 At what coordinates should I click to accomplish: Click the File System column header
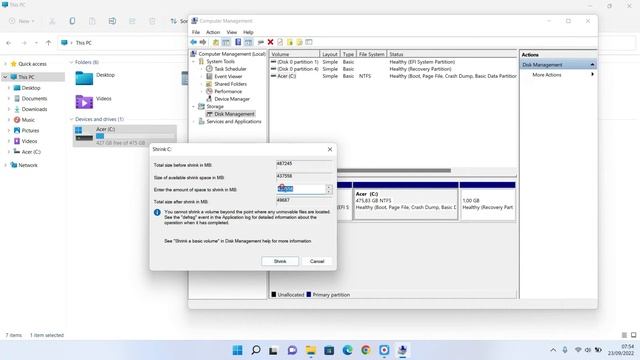click(371, 54)
